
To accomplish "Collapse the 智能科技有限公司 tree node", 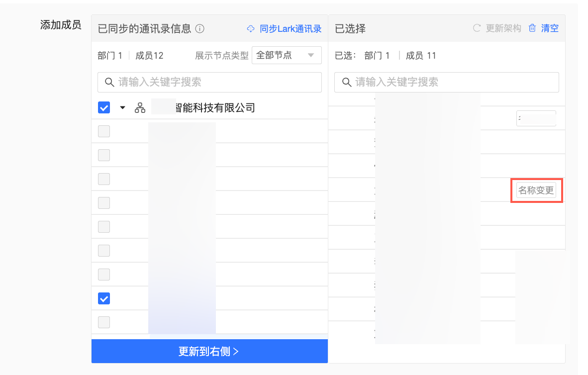I will pyautogui.click(x=122, y=108).
